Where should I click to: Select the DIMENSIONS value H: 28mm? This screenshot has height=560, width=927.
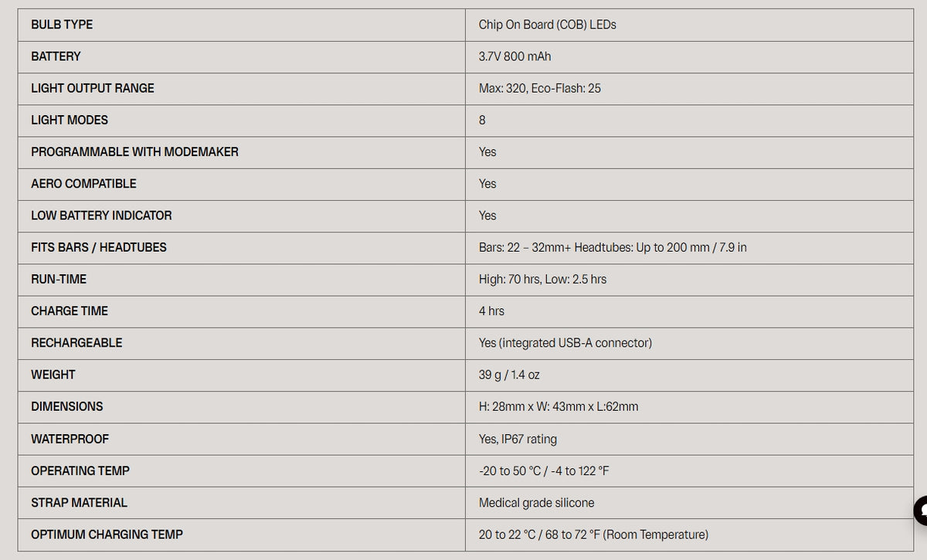(x=504, y=406)
